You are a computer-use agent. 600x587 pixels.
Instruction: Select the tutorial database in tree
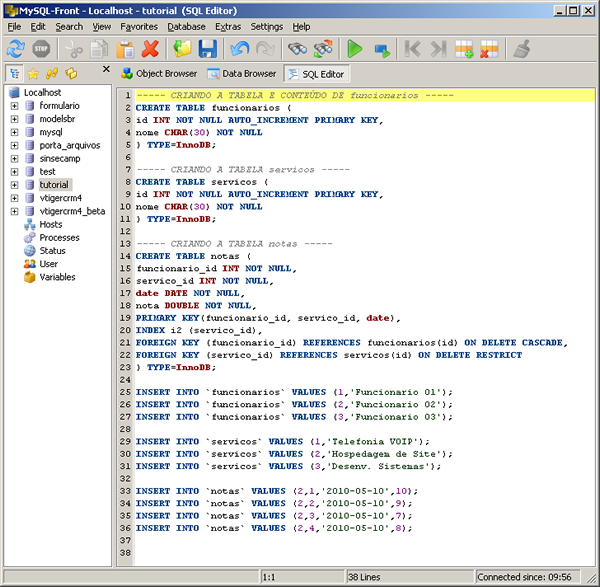54,185
